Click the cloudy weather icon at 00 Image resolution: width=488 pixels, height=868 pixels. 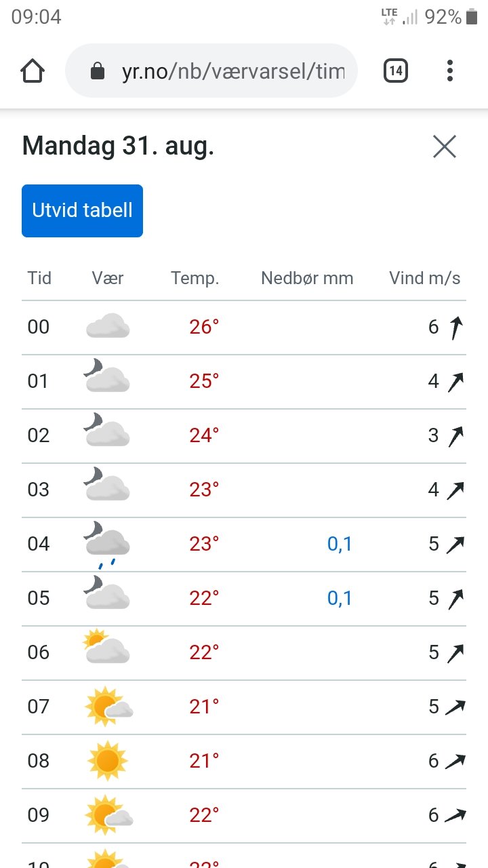107,327
